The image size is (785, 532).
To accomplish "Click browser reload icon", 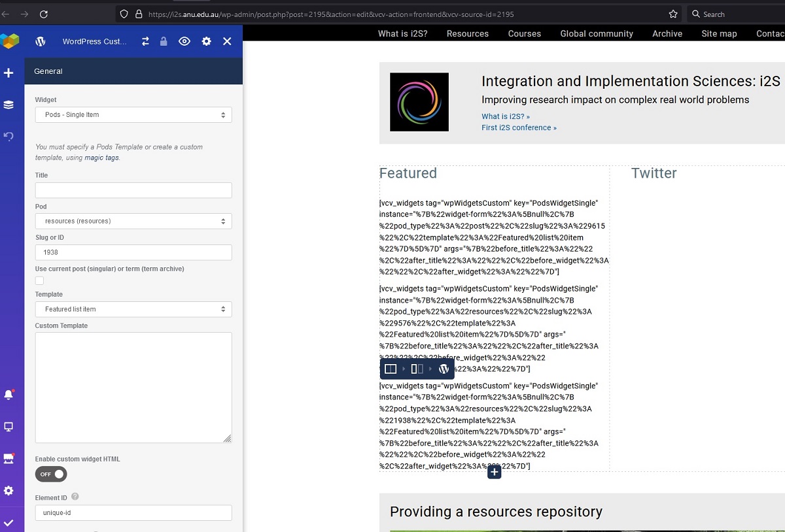I will pos(44,14).
